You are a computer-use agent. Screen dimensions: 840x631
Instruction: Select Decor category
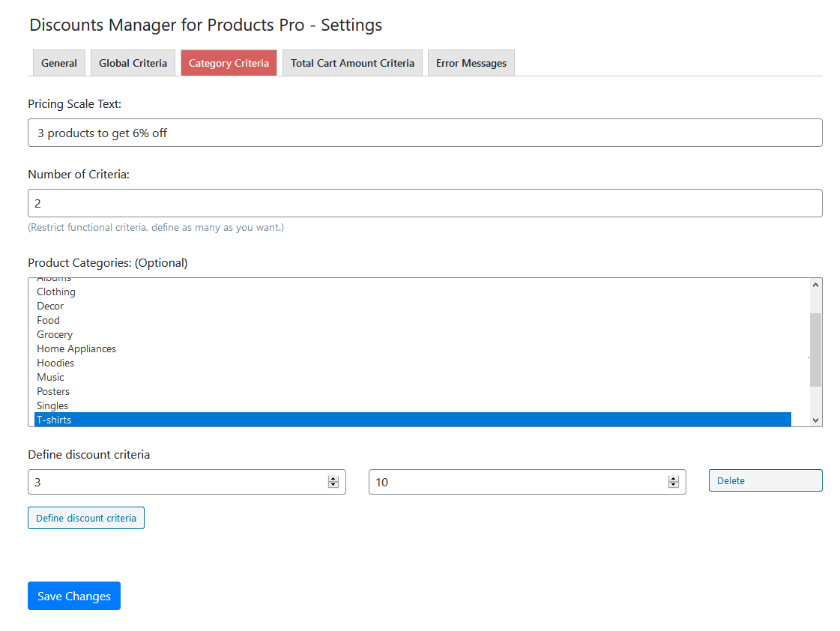point(412,306)
